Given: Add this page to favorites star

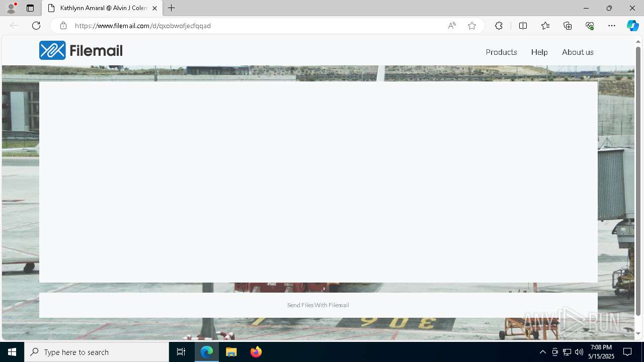Looking at the screenshot, I should (472, 26).
